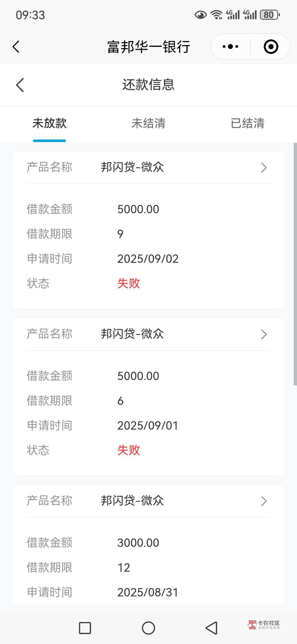Tap the Wi-Fi icon in the status bar

(216, 15)
